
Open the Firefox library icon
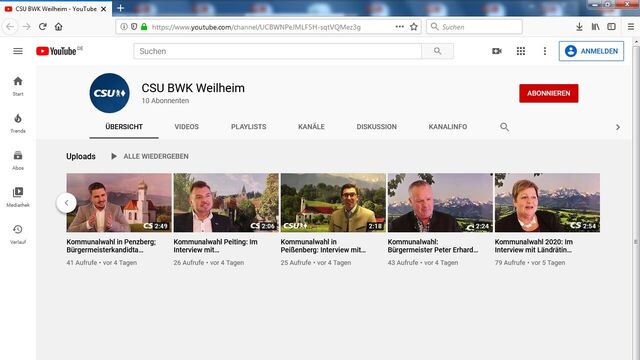coord(596,27)
